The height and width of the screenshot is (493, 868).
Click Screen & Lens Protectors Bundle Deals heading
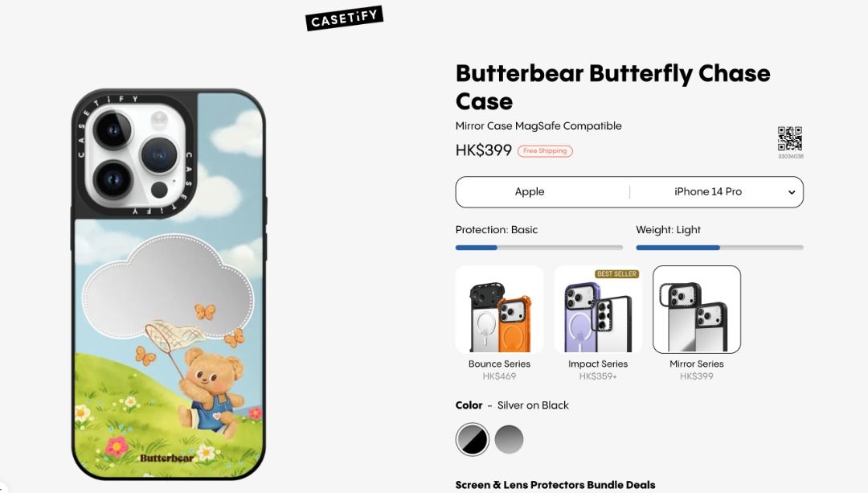(x=555, y=485)
